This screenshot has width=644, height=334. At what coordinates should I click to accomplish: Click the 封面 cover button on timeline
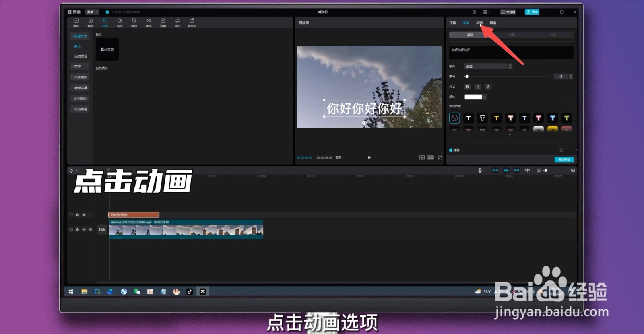click(102, 230)
